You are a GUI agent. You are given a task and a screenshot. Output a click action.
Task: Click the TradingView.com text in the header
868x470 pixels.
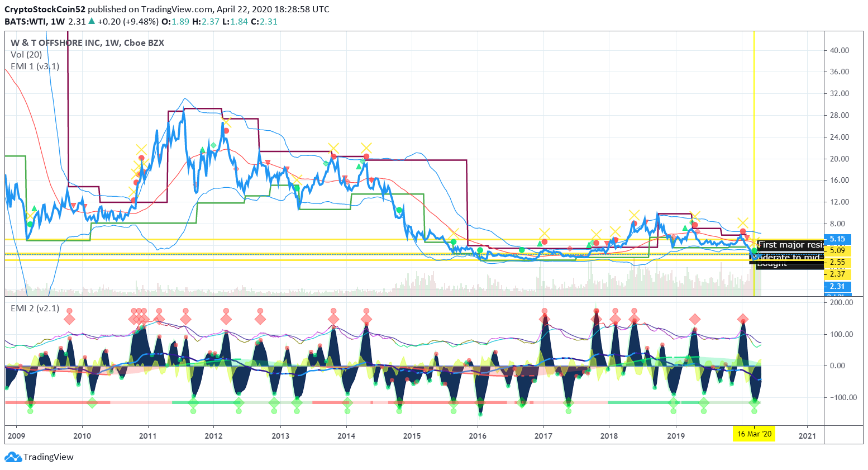tap(177, 10)
